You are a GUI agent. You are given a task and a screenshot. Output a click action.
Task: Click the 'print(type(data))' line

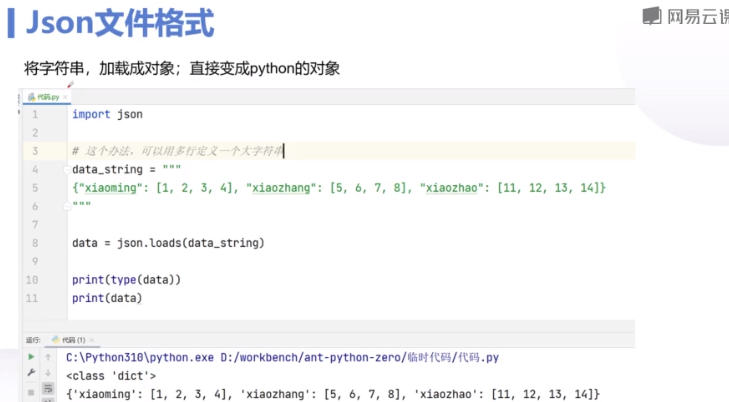126,280
